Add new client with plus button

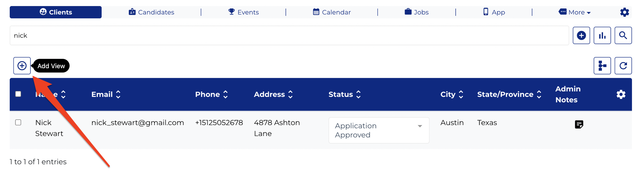click(581, 35)
